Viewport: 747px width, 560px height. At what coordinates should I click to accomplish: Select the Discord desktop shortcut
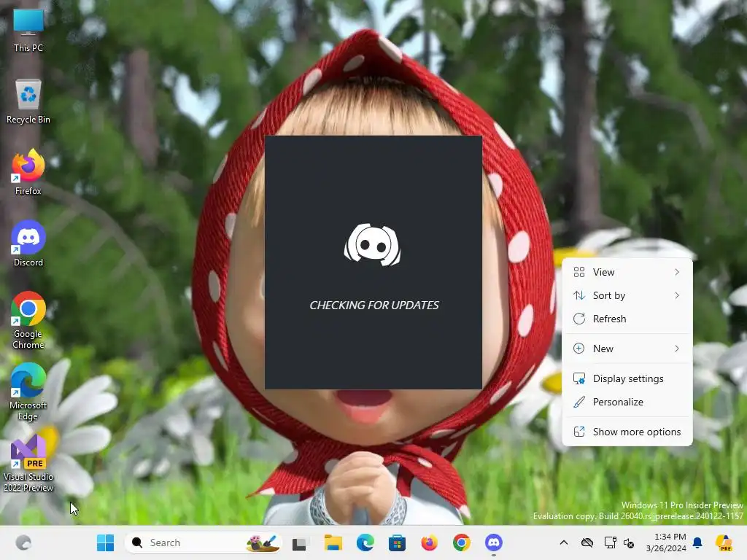(28, 244)
